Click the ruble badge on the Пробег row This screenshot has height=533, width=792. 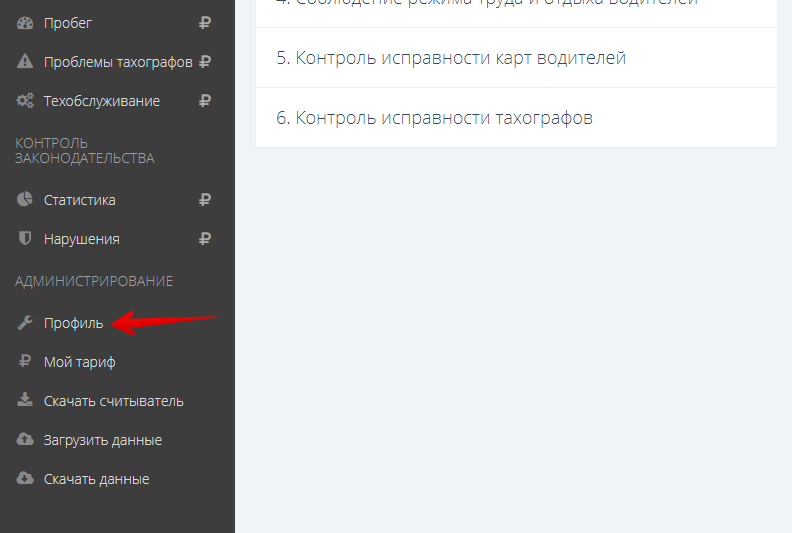205,23
